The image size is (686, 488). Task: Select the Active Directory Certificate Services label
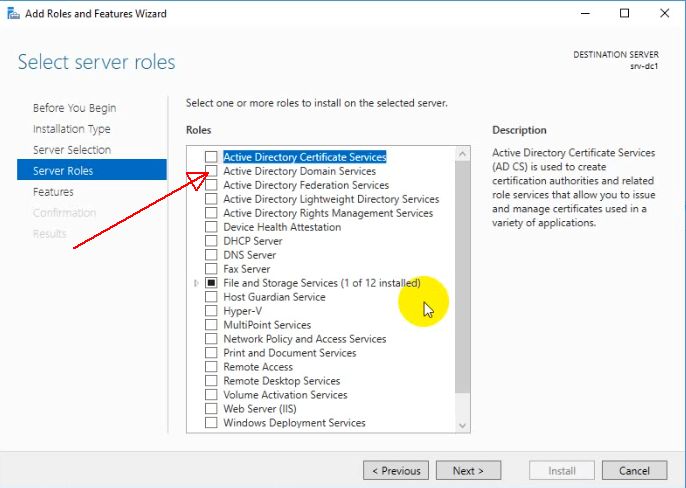coord(305,157)
